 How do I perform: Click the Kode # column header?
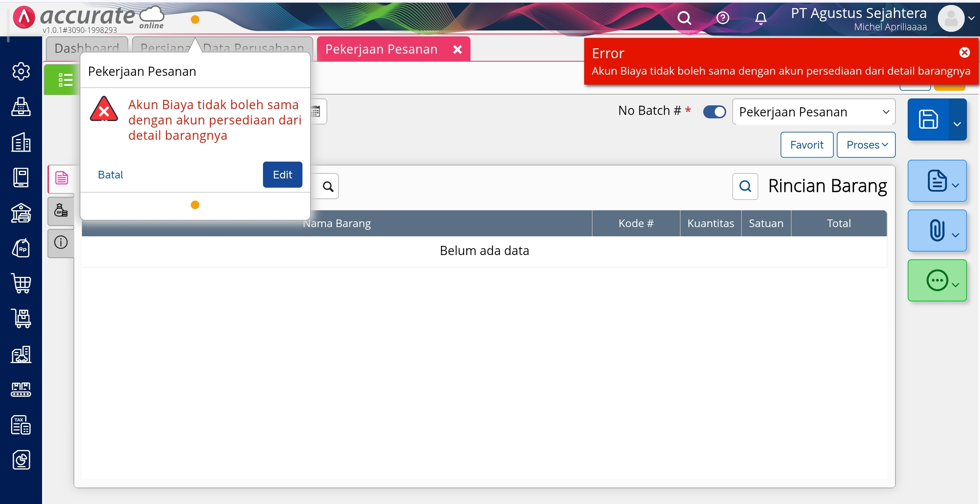pos(636,223)
